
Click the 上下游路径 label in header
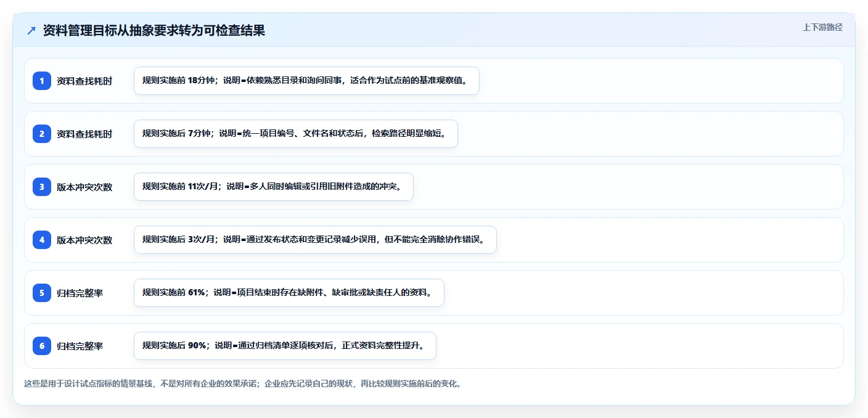point(822,27)
